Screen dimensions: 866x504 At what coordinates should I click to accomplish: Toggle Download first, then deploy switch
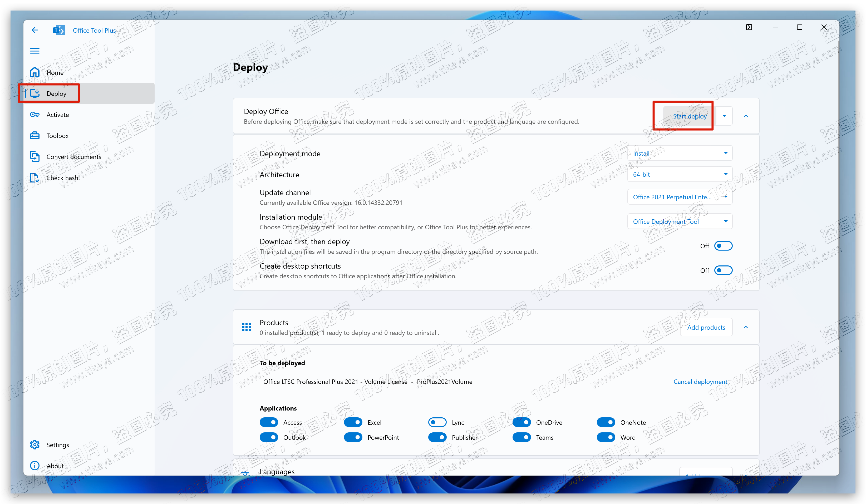(x=724, y=246)
